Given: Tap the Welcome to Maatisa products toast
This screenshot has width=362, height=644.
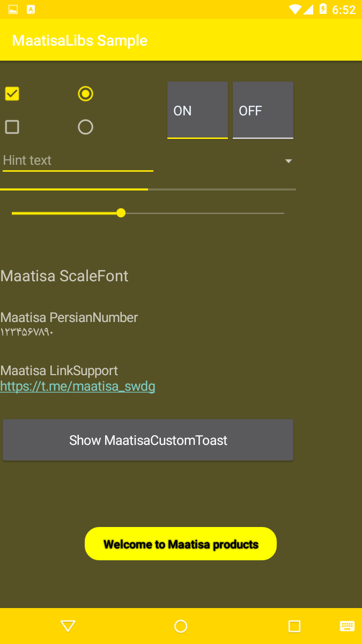Looking at the screenshot, I should pyautogui.click(x=180, y=544).
